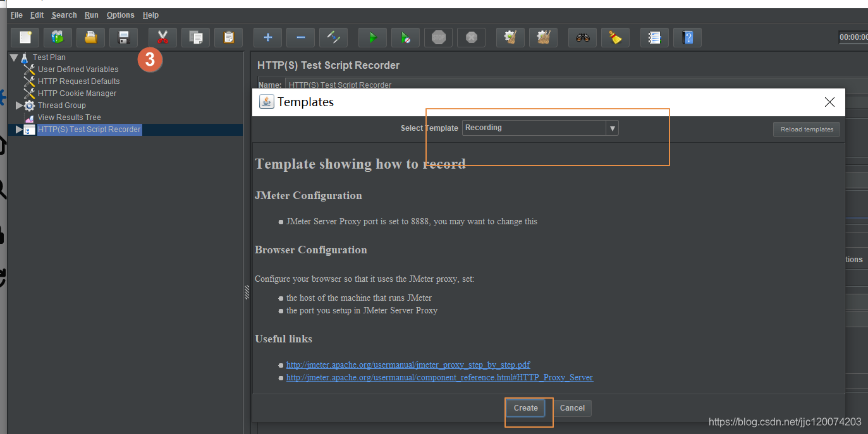Viewport: 868px width, 434px height.
Task: Open the Run menu
Action: (92, 15)
